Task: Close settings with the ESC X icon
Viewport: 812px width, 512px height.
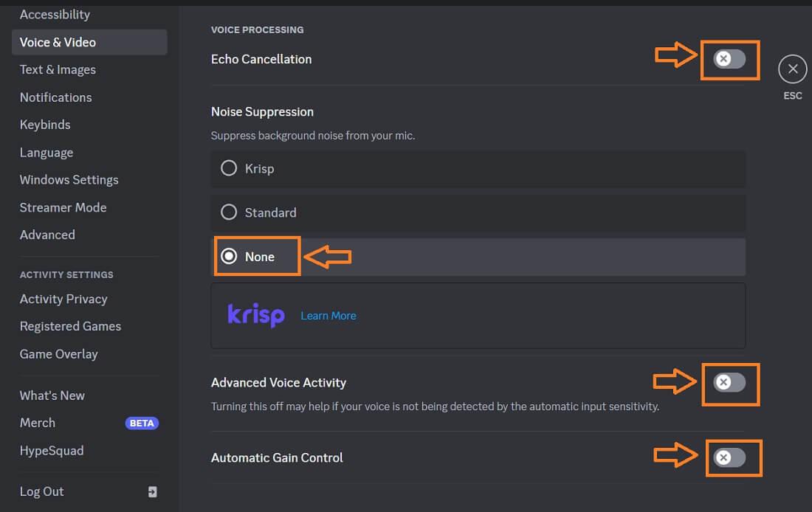Action: (x=792, y=69)
